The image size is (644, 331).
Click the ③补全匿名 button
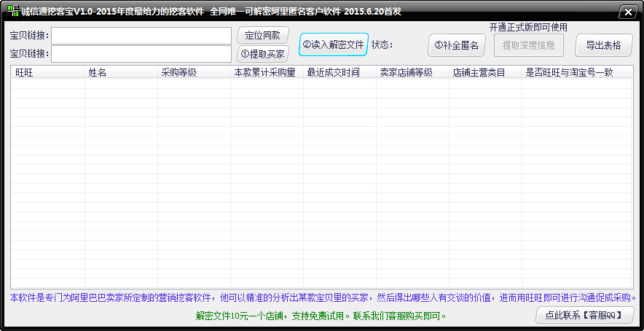[x=456, y=45]
